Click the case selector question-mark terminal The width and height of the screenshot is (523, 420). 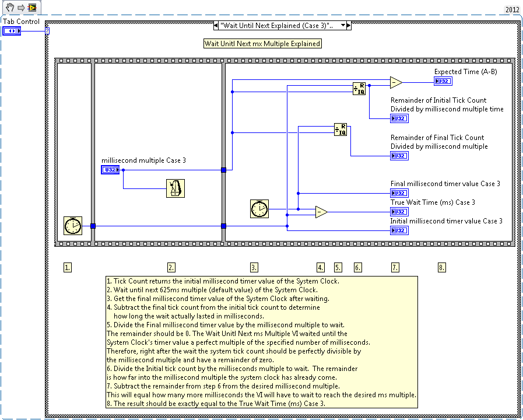point(47,31)
